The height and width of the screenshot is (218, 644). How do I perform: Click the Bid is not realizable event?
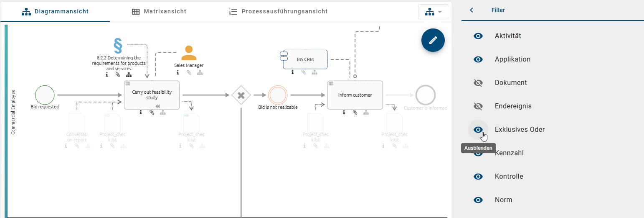coord(278,95)
